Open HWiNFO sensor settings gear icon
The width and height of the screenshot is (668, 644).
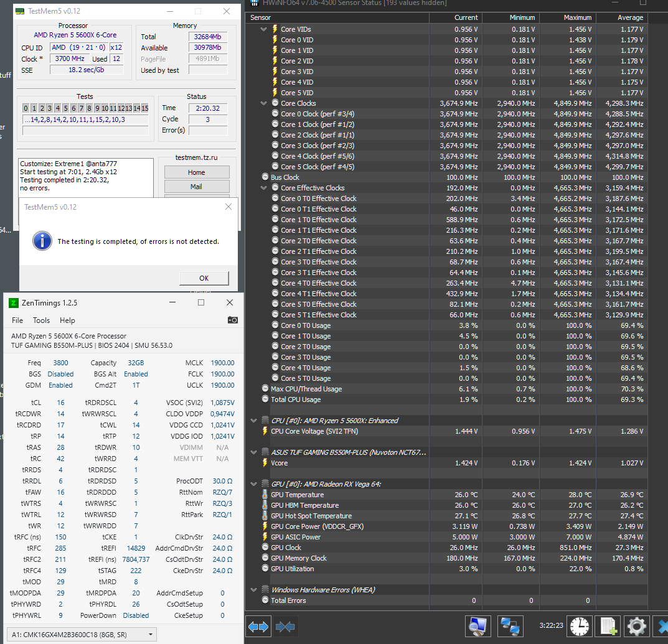tap(636, 627)
